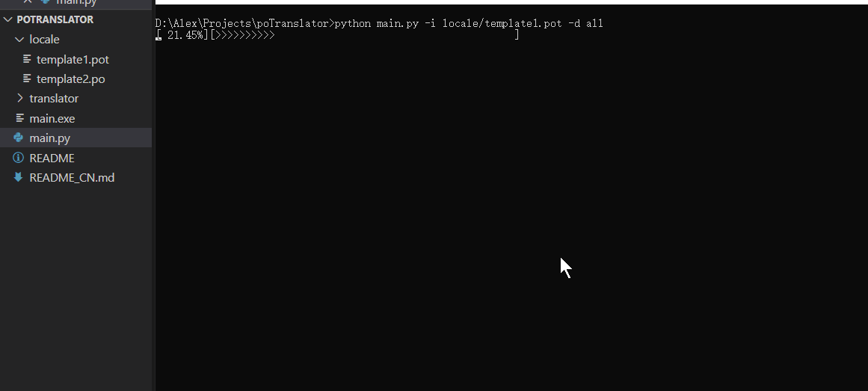The width and height of the screenshot is (868, 391).
Task: Open the template2.po file name
Action: [x=71, y=79]
